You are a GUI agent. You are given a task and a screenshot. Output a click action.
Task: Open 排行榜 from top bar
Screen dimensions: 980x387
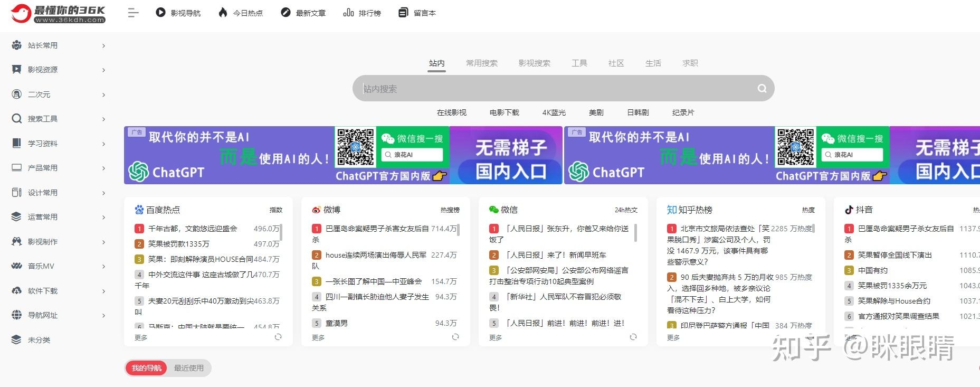pos(362,13)
